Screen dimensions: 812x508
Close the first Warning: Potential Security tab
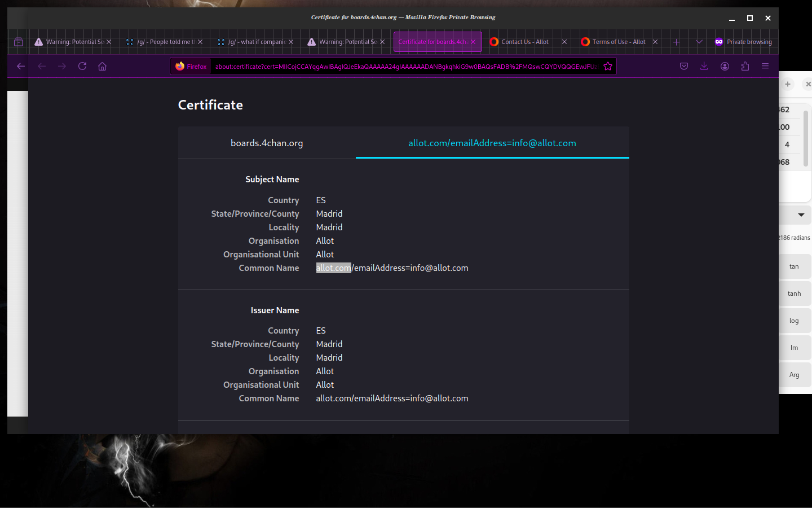[109, 42]
